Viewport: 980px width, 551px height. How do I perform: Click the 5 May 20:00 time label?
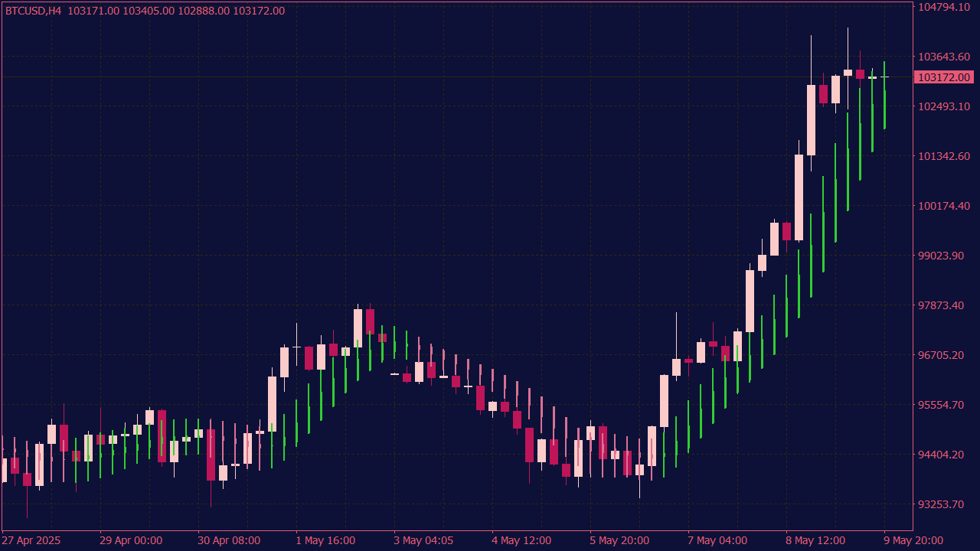click(619, 540)
